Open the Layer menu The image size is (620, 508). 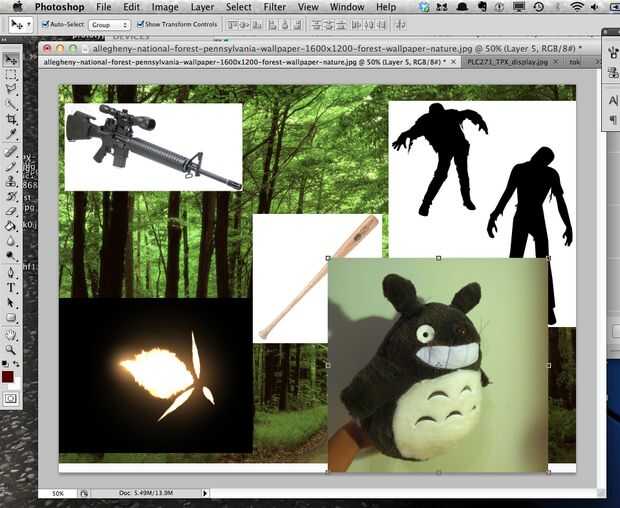click(x=202, y=7)
